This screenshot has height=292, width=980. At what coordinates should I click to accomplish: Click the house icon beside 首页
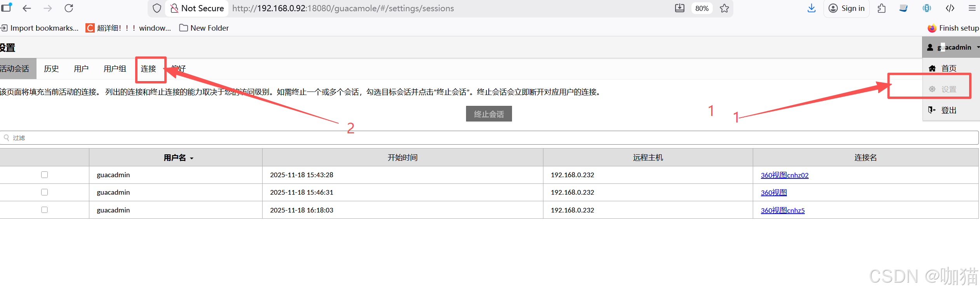click(x=932, y=68)
